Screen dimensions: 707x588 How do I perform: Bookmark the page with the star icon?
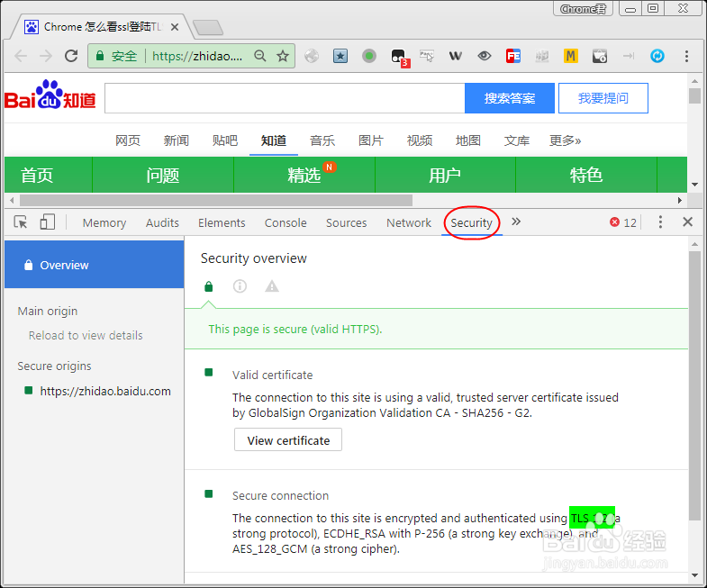coord(283,56)
